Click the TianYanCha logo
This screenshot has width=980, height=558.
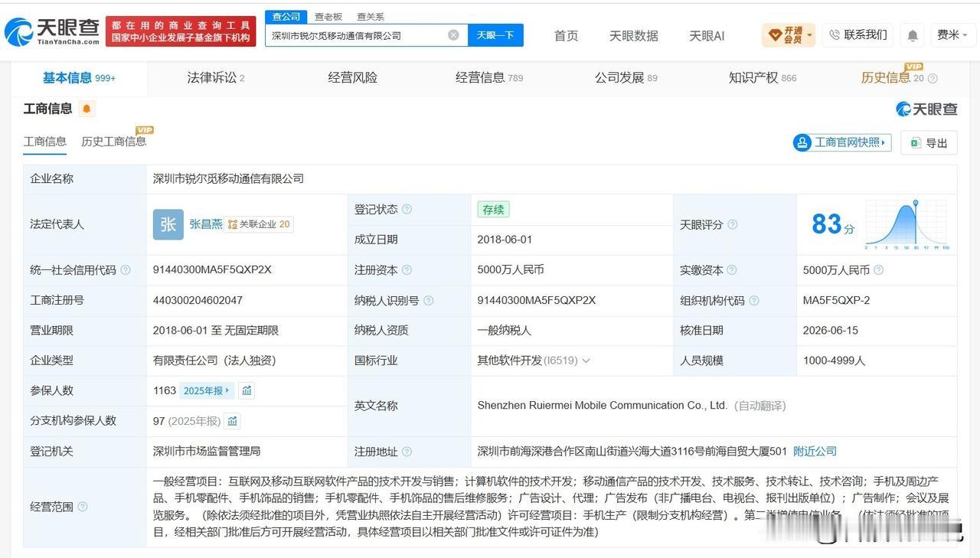[52, 31]
